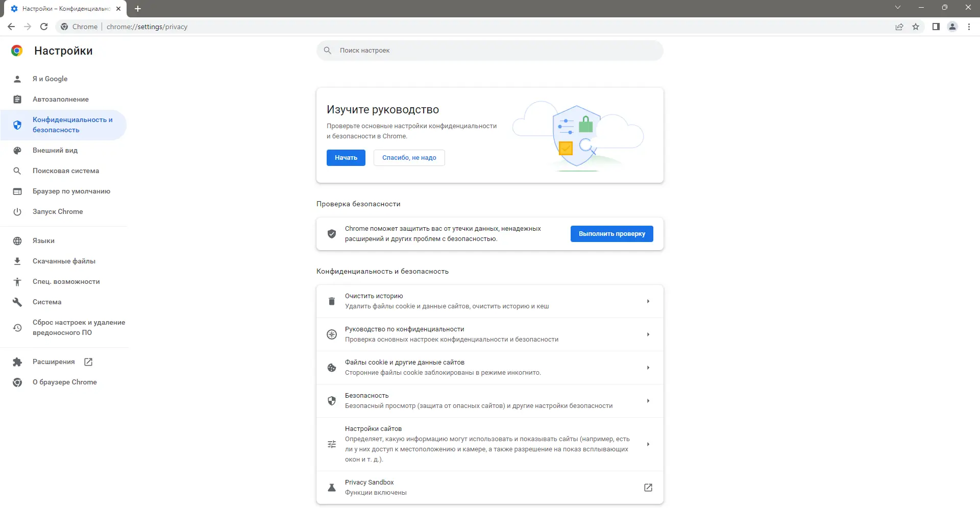Bookmark the page via the star icon
This screenshot has width=980, height=531.
916,27
